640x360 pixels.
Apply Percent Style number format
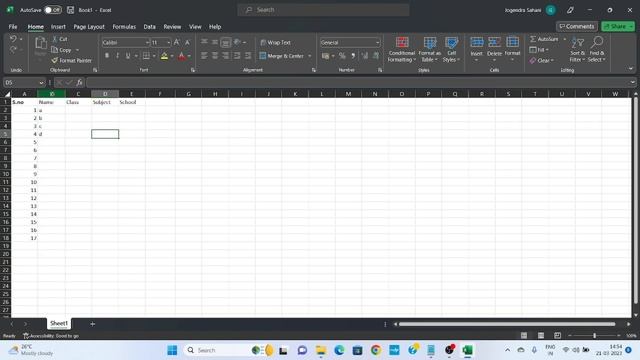pyautogui.click(x=342, y=56)
